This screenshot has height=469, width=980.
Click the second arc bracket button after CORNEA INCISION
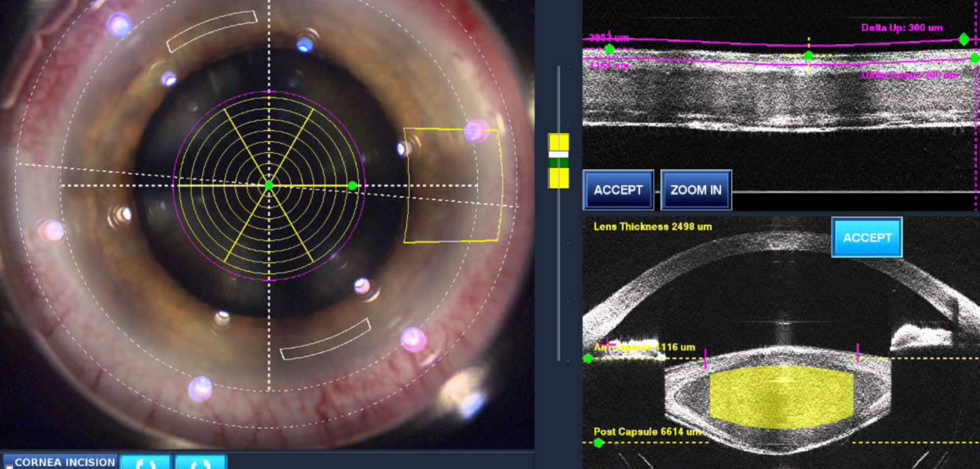(200, 463)
